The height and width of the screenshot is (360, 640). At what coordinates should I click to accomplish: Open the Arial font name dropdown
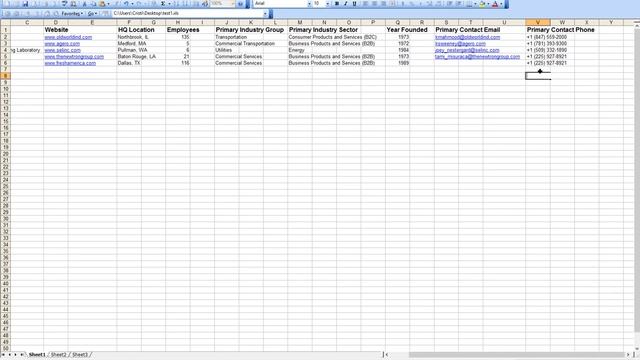309,4
